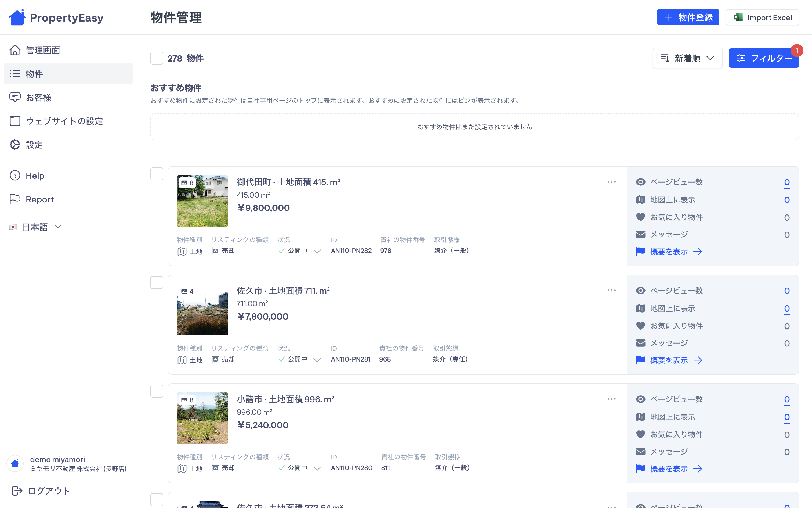Image resolution: width=812 pixels, height=508 pixels.
Task: Open the more-options menu for 小諸市 listing
Action: click(x=611, y=399)
